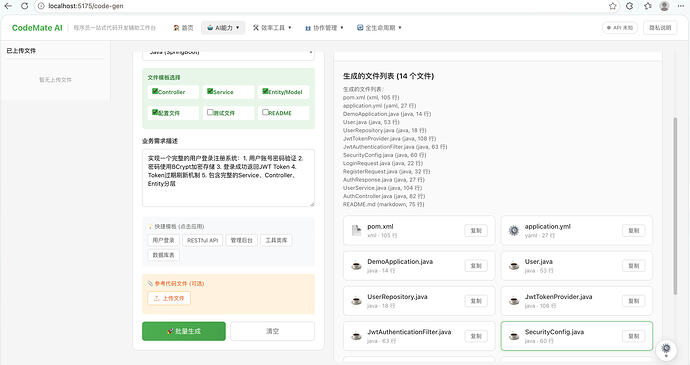690x365 pixels.
Task: Click the green 批量生成 button
Action: point(184,331)
